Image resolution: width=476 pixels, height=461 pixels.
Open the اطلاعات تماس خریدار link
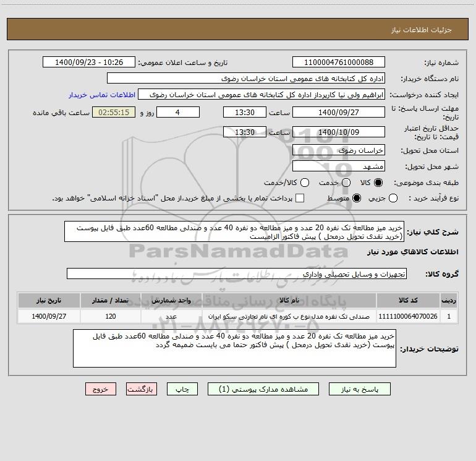point(102,95)
